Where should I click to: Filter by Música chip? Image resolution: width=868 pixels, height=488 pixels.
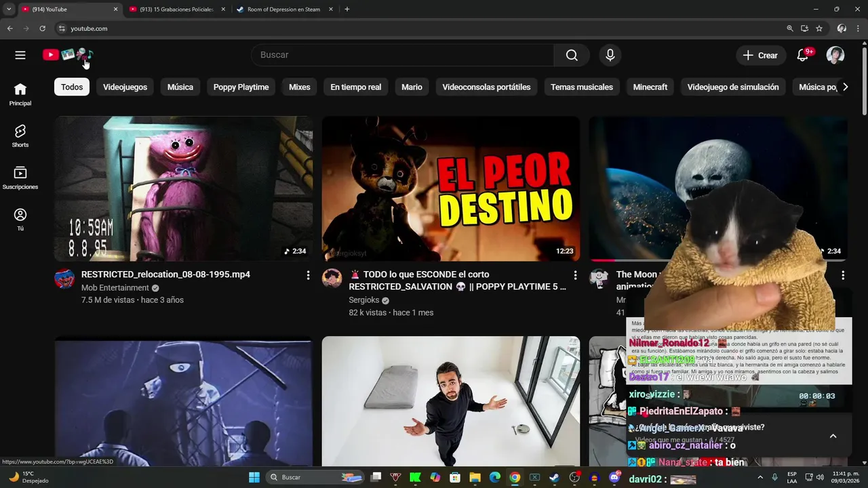click(x=180, y=87)
